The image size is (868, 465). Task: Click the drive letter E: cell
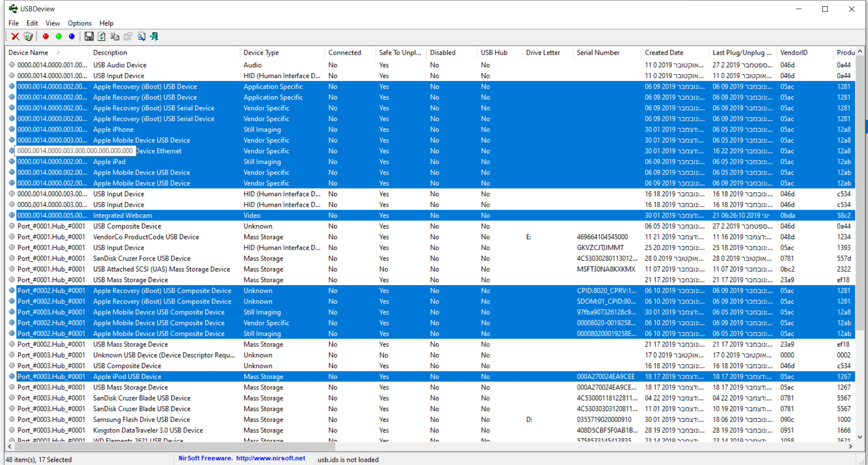point(528,237)
